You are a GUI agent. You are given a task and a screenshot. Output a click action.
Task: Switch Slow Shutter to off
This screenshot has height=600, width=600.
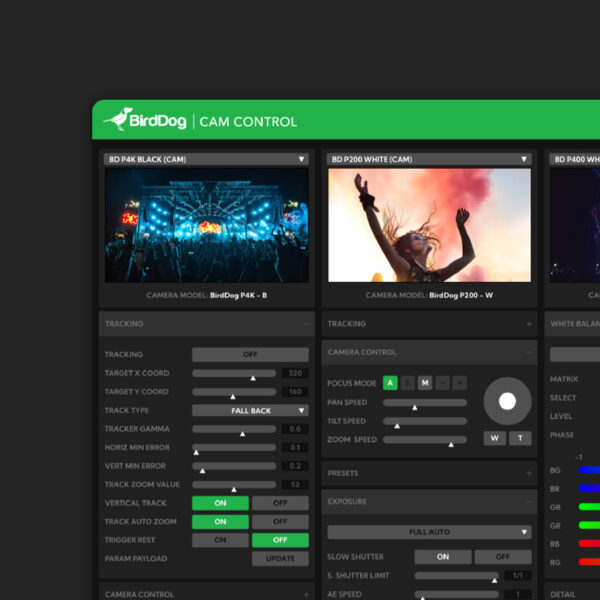(503, 557)
